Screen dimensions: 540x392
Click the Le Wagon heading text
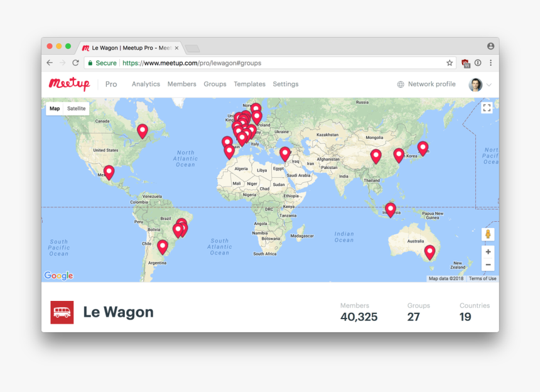[118, 312]
